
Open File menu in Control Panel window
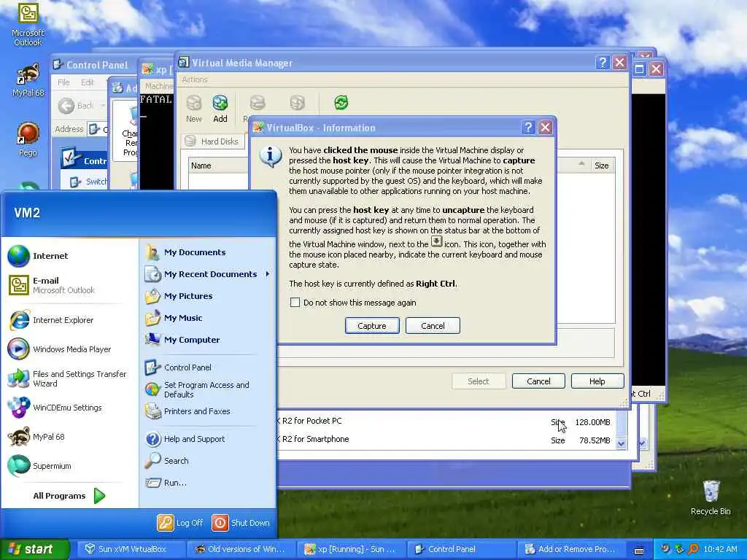pyautogui.click(x=63, y=82)
